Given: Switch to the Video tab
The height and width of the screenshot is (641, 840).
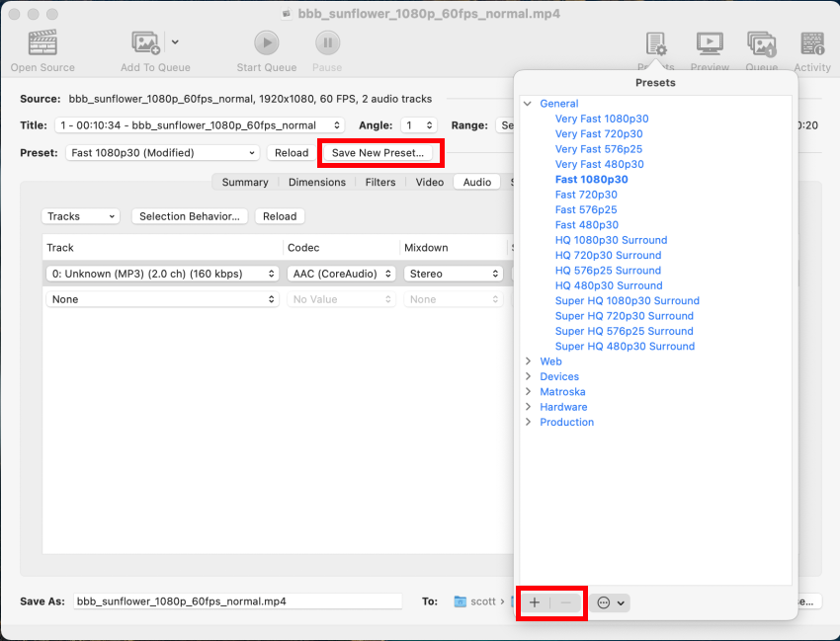Looking at the screenshot, I should [x=429, y=182].
